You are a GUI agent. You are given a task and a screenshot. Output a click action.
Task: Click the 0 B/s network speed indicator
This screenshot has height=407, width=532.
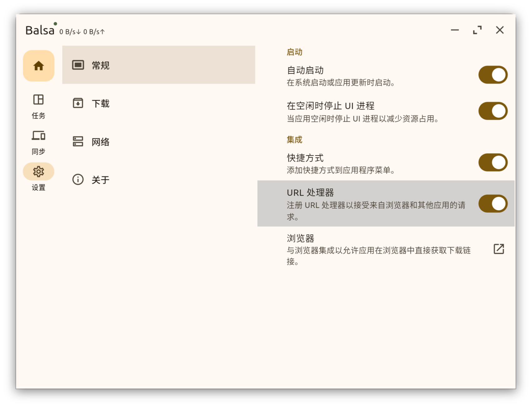pos(82,31)
